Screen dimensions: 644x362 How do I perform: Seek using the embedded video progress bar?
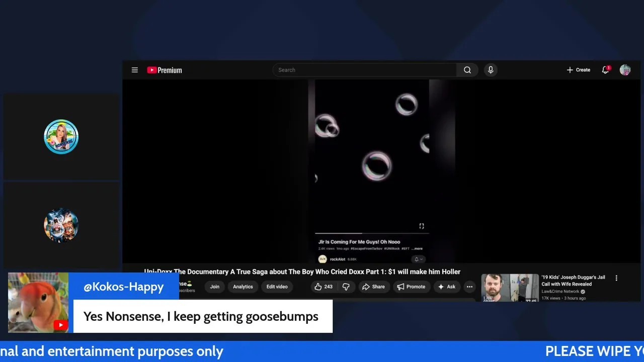(x=372, y=233)
